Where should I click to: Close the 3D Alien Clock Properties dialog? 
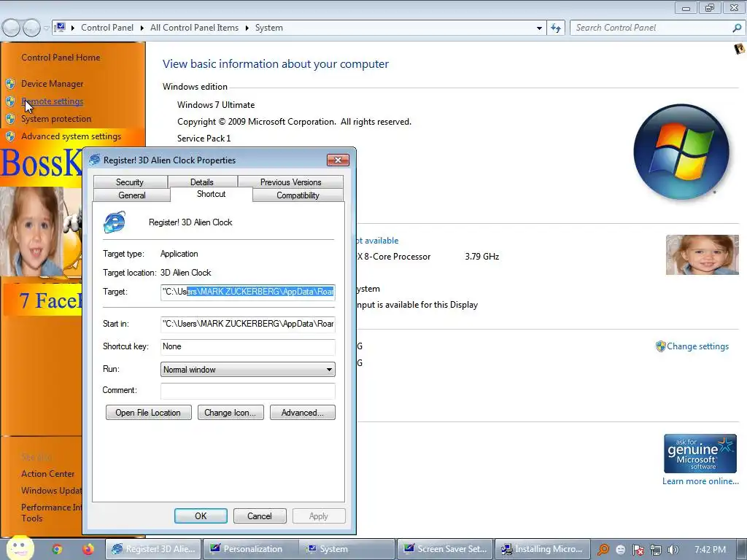click(x=338, y=160)
